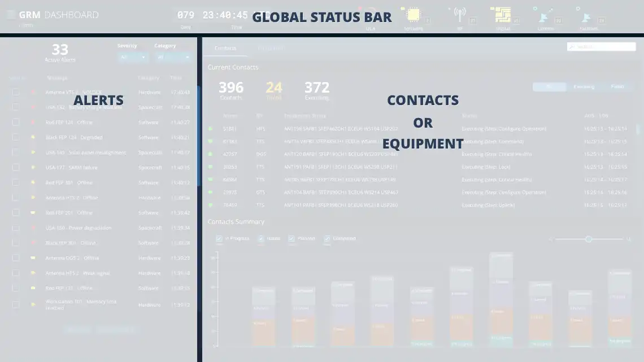Filter contacts by Executing button
The width and height of the screenshot is (644, 362).
click(x=584, y=87)
